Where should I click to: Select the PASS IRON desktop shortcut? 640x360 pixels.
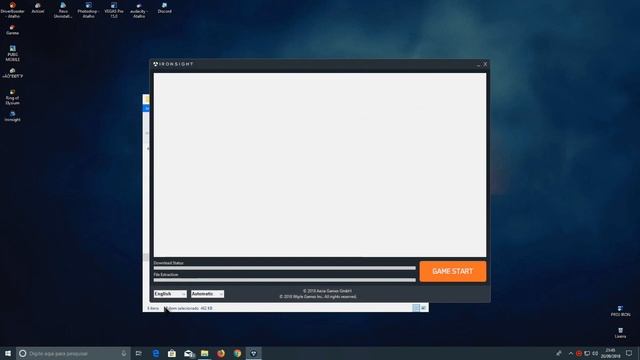pos(620,311)
